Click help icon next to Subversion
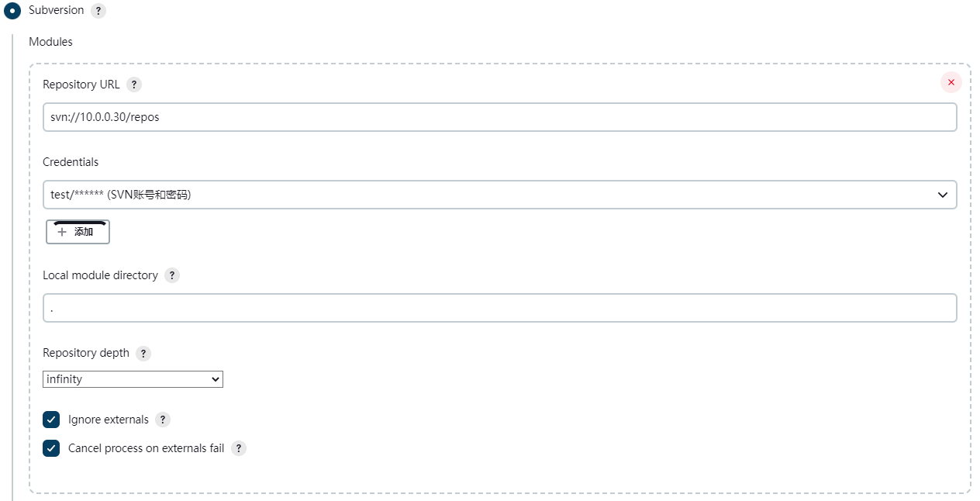The height and width of the screenshot is (501, 980). click(x=98, y=11)
